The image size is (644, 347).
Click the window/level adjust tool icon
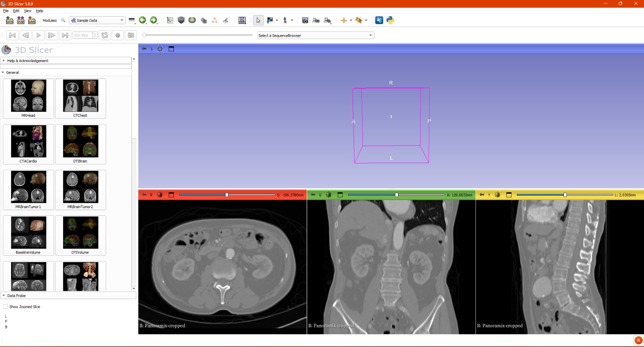[x=270, y=20]
